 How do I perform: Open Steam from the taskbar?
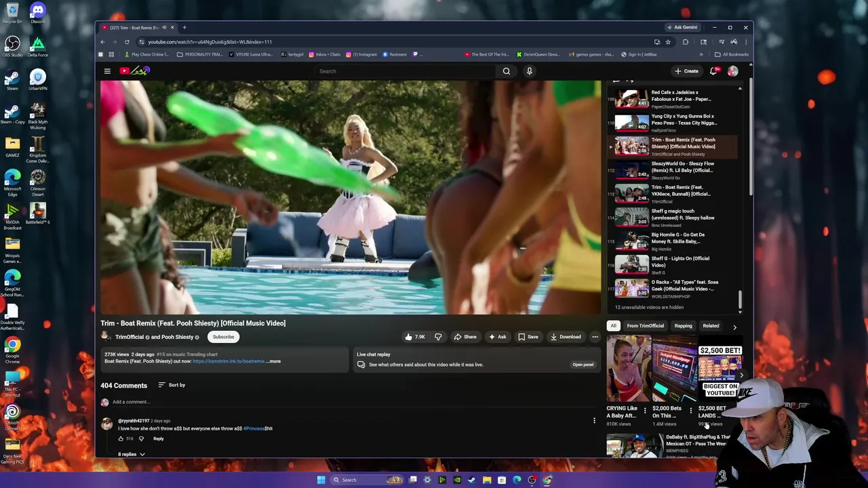point(471,480)
